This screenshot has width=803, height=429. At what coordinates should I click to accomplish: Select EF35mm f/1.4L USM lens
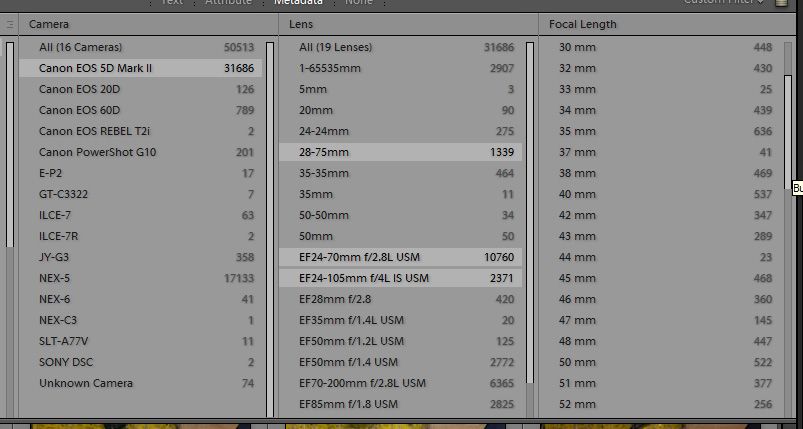pyautogui.click(x=400, y=320)
